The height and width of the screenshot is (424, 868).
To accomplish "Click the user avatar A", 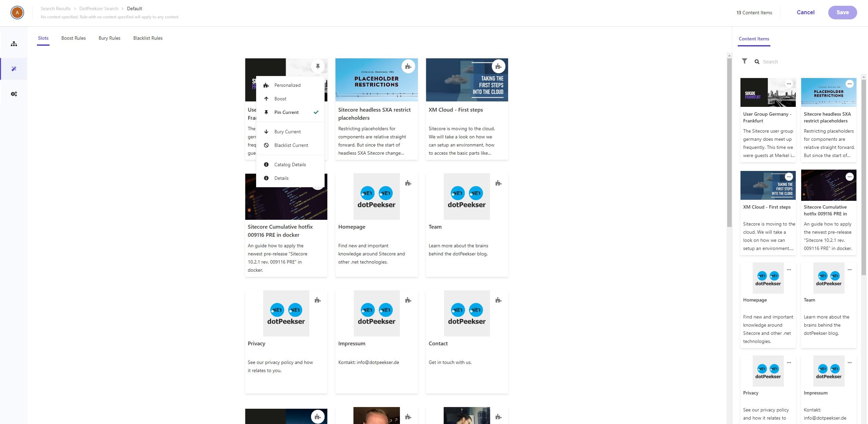I will (x=17, y=13).
